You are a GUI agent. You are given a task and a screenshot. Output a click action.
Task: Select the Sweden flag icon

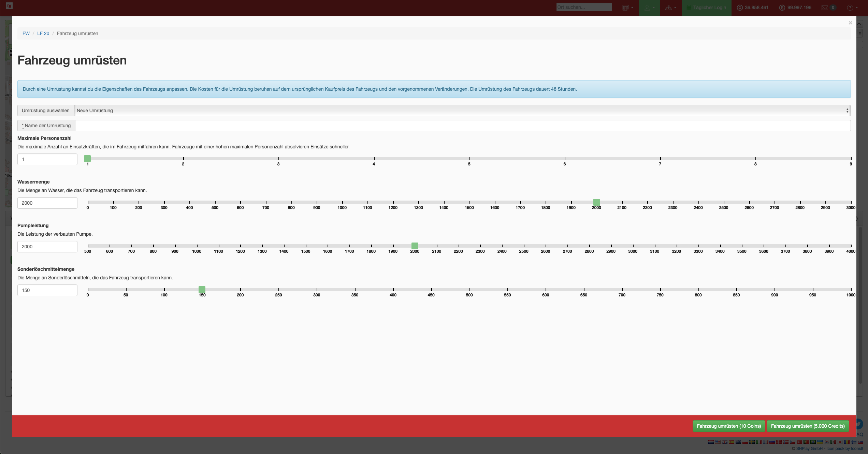[x=752, y=442]
